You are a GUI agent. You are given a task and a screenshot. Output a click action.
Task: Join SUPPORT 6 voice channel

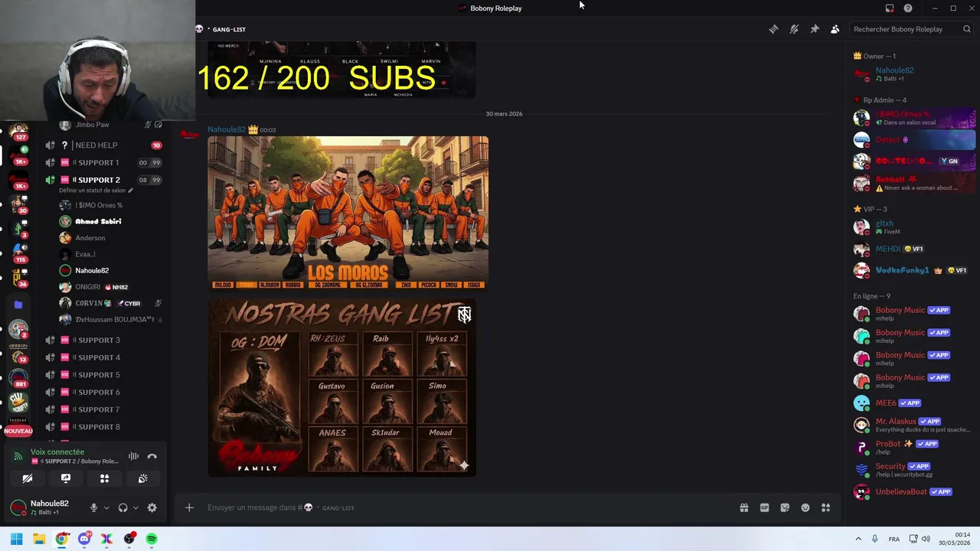(103, 392)
